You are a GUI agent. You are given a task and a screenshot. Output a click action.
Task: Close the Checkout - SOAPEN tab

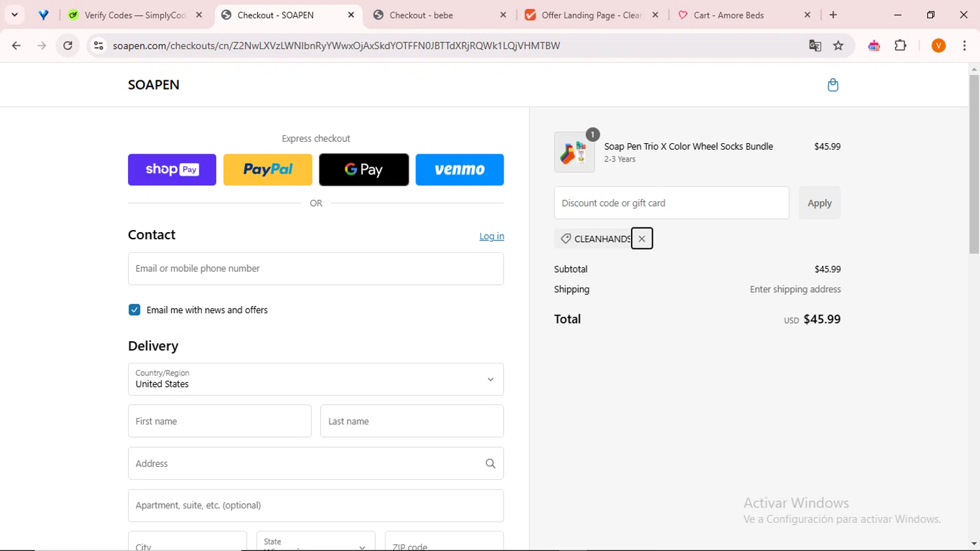tap(351, 15)
